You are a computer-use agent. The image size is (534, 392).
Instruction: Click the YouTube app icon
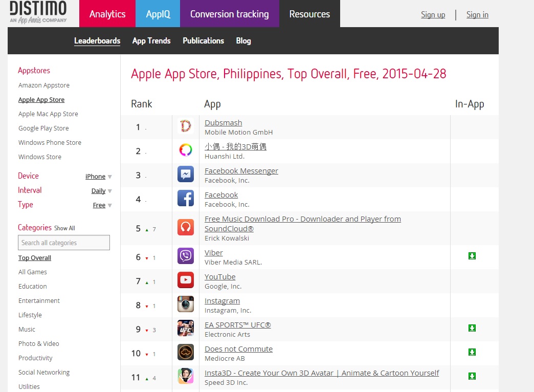[186, 280]
